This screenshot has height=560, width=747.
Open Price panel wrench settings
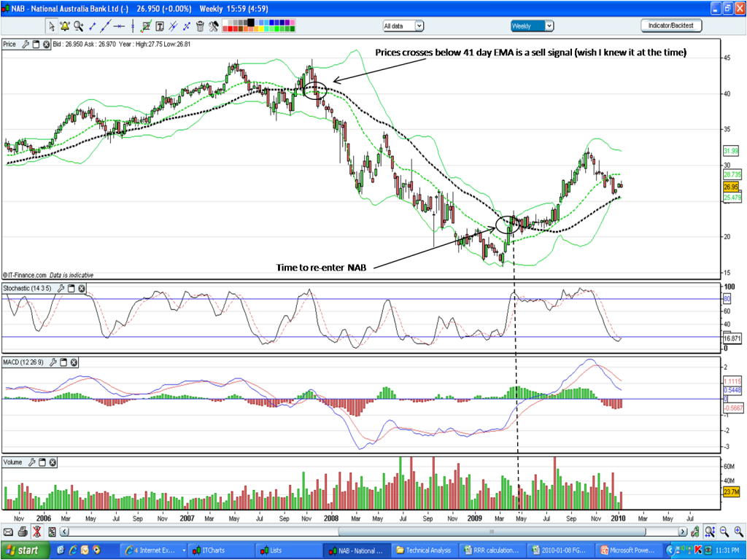coord(26,44)
